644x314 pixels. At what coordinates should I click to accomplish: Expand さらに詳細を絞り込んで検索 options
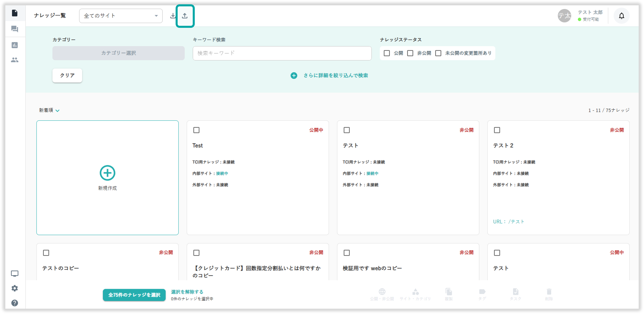point(329,75)
